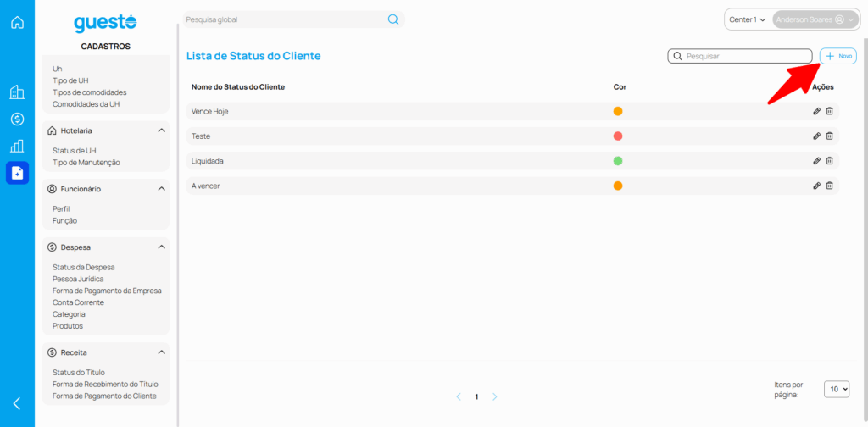Viewport: 868px width, 427px height.
Task: Click the Home icon in the sidebar
Action: (17, 22)
